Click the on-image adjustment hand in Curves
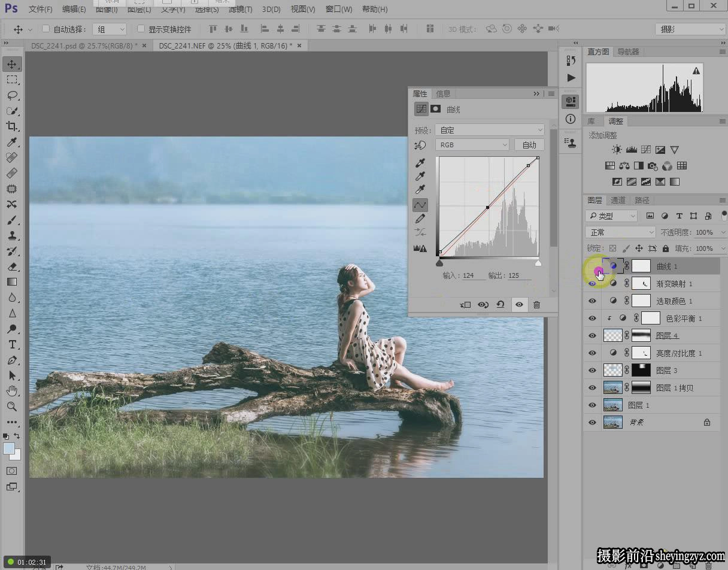The width and height of the screenshot is (728, 570). click(x=420, y=145)
